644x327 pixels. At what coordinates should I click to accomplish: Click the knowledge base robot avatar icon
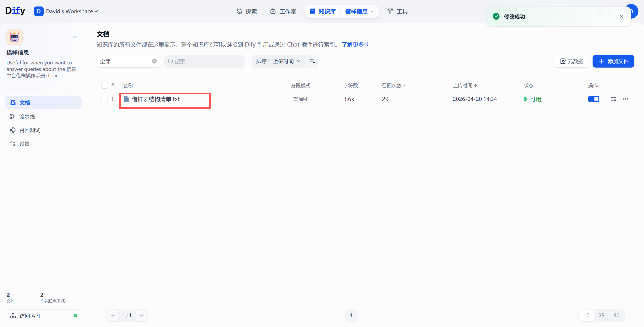click(15, 37)
